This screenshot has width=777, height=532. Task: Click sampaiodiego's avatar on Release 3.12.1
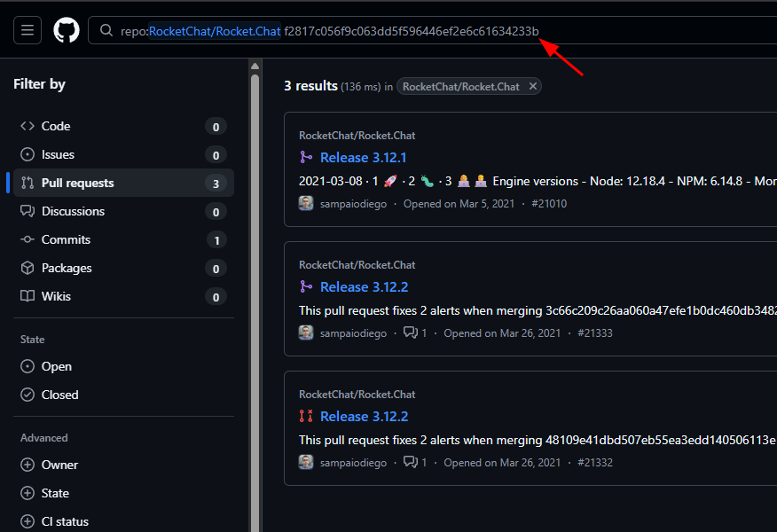[x=306, y=203]
